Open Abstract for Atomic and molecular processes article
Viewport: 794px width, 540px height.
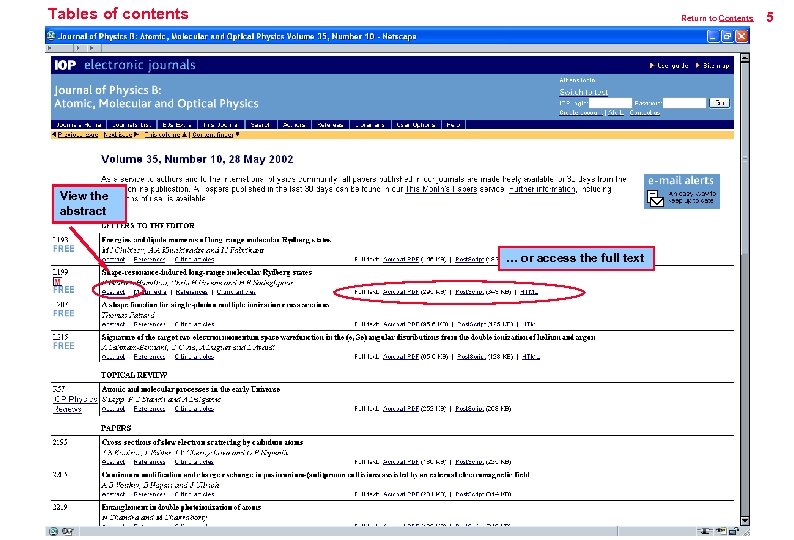(x=113, y=409)
